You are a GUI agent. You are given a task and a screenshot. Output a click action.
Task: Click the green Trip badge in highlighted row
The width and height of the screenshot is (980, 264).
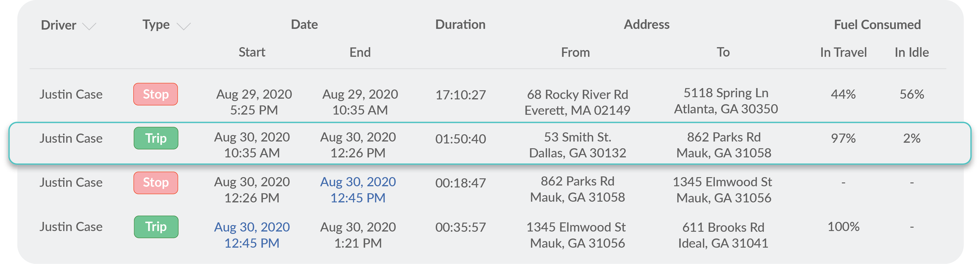pyautogui.click(x=156, y=138)
